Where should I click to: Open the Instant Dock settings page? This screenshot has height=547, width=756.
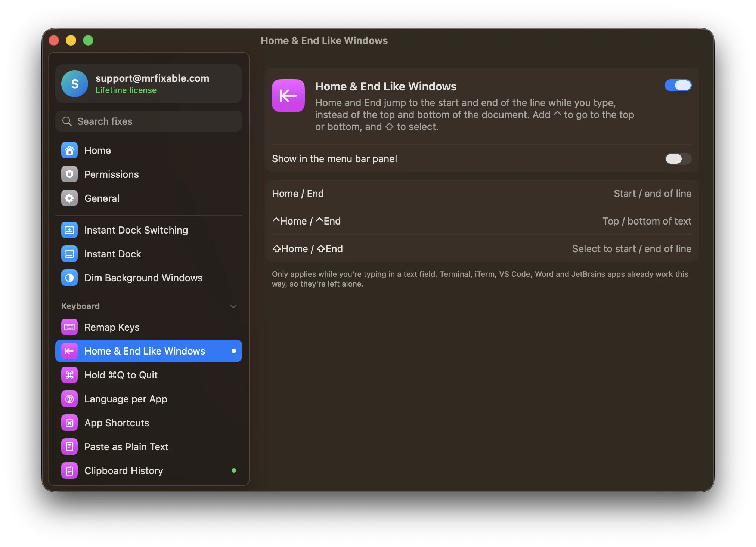(149, 254)
